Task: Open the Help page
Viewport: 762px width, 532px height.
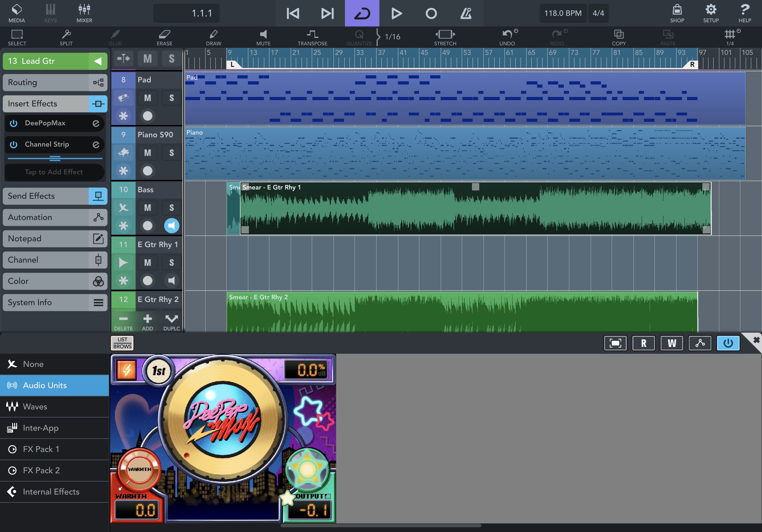Action: coord(745,13)
